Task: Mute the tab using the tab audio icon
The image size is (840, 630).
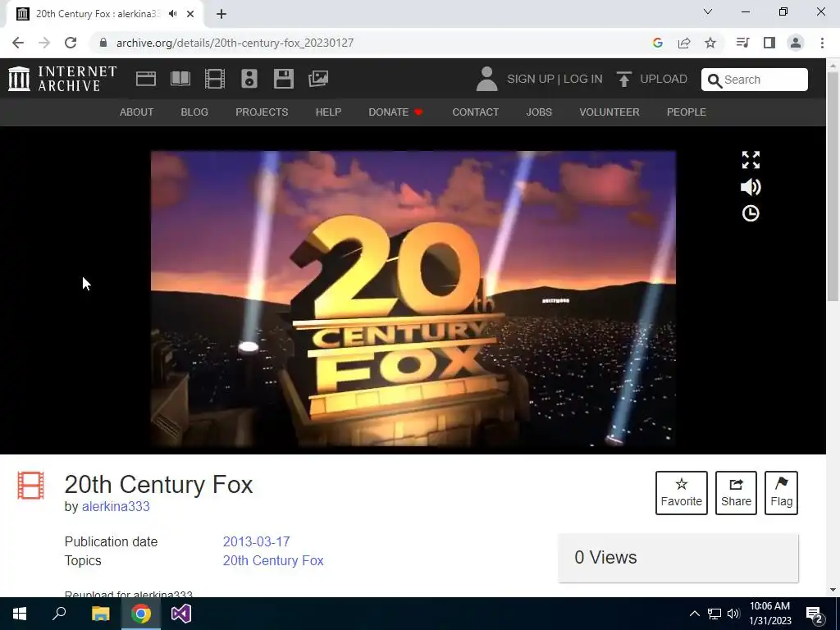Action: coord(172,14)
